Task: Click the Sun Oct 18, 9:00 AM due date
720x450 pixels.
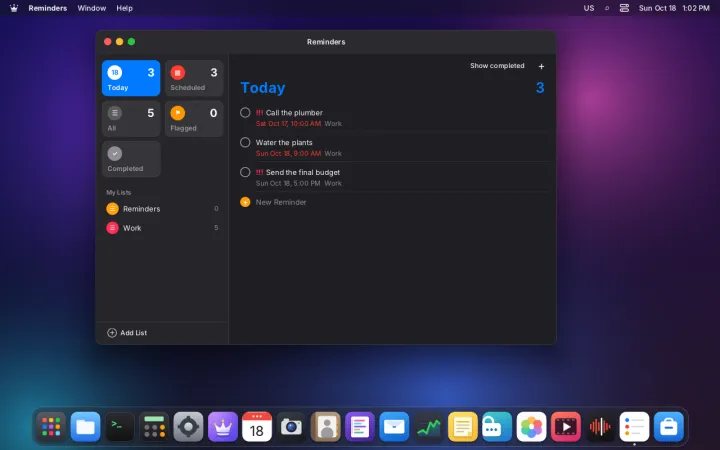Action: (288, 153)
